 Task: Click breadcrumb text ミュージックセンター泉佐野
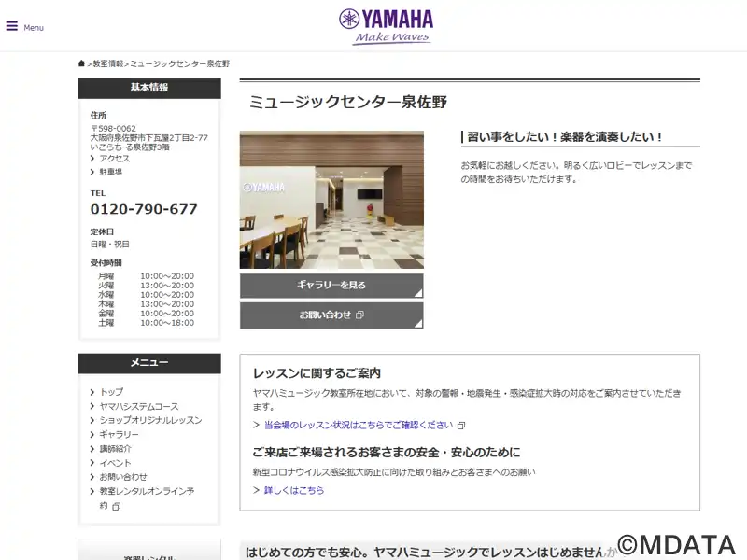coord(180,63)
